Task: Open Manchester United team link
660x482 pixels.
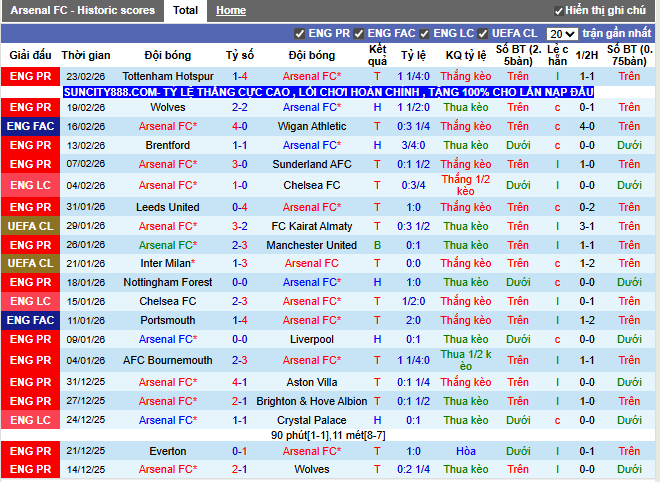Action: [312, 245]
